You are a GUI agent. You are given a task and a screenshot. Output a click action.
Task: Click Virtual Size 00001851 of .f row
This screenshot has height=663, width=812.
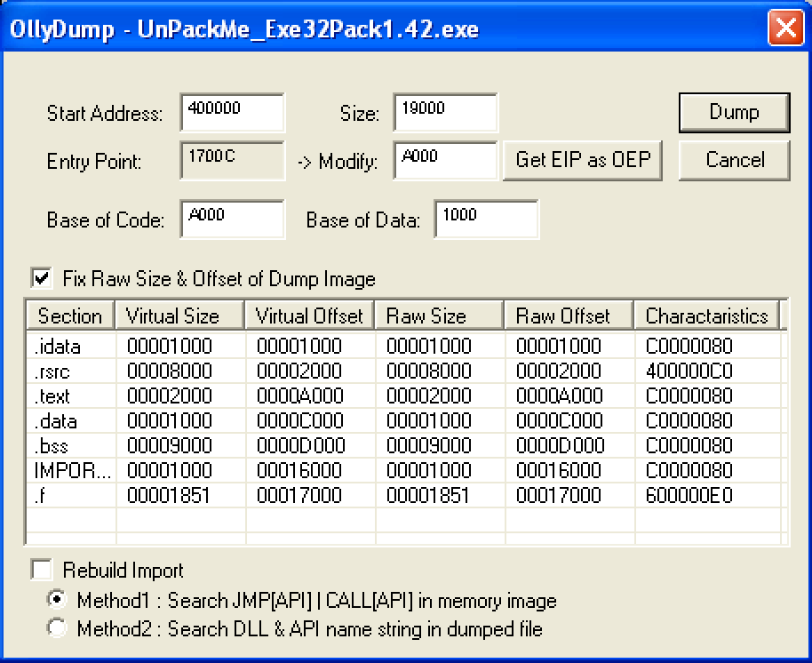168,496
